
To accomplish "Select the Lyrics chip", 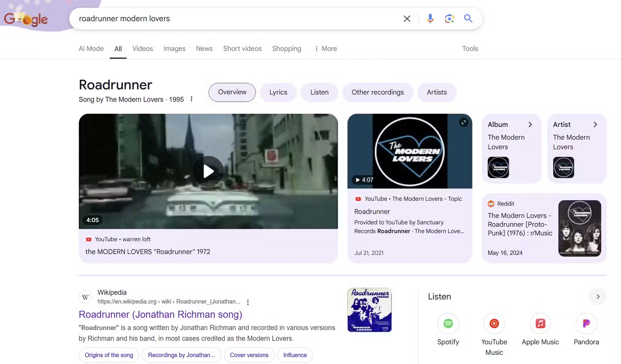I will 278,92.
